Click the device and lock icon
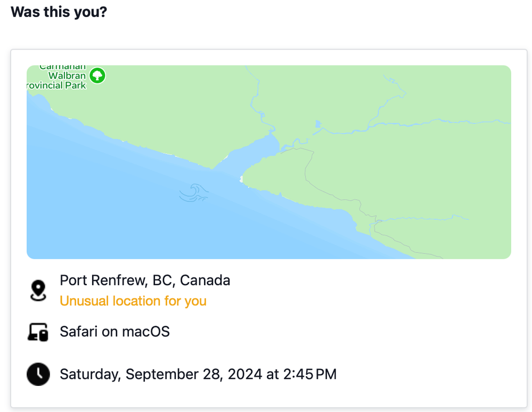The height and width of the screenshot is (412, 532). click(38, 332)
